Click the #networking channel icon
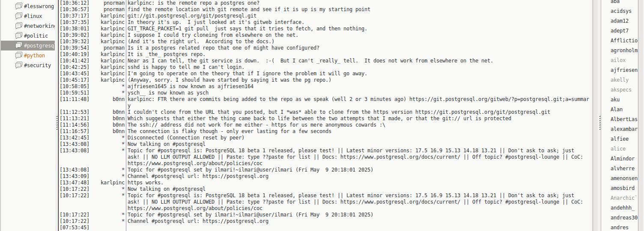Image resolution: width=644 pixels, height=231 pixels. pos(18,26)
